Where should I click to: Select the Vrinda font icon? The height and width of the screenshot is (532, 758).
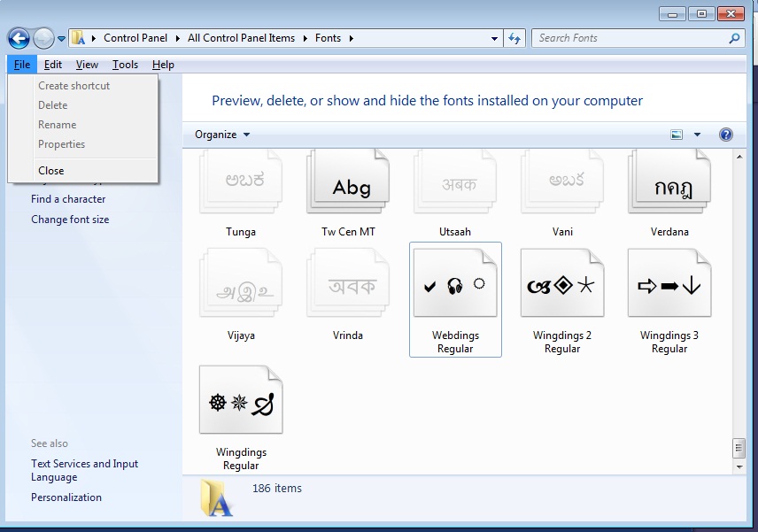coord(348,282)
